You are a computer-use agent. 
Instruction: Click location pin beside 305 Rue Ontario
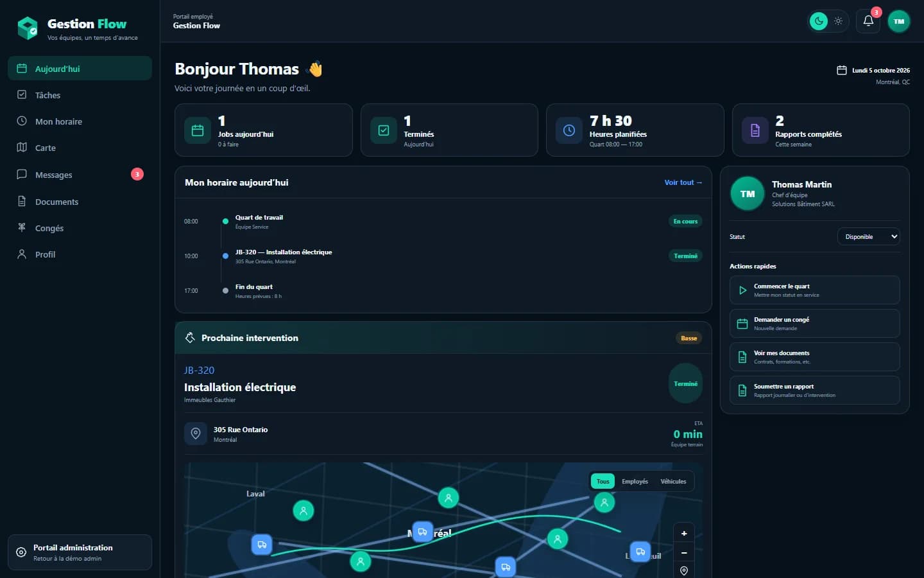click(196, 433)
